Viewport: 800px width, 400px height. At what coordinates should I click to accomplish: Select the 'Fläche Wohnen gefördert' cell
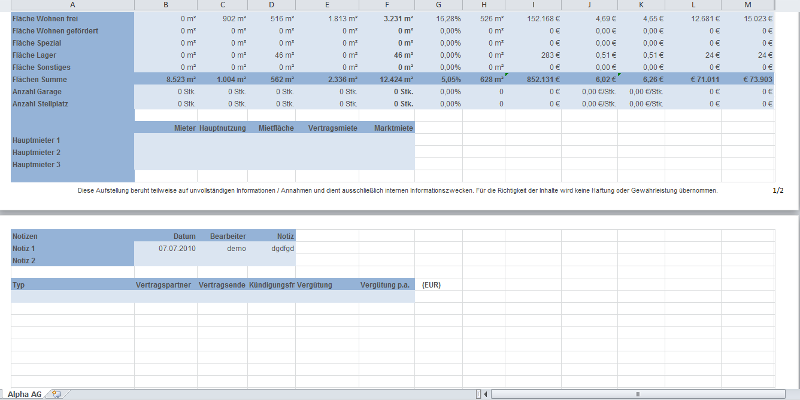[72, 31]
